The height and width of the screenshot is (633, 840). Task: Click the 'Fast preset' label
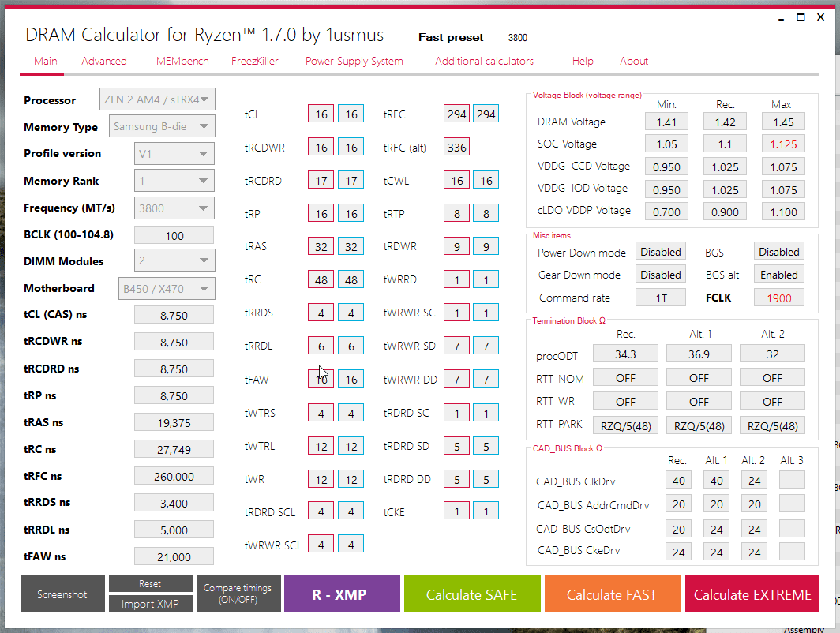451,37
